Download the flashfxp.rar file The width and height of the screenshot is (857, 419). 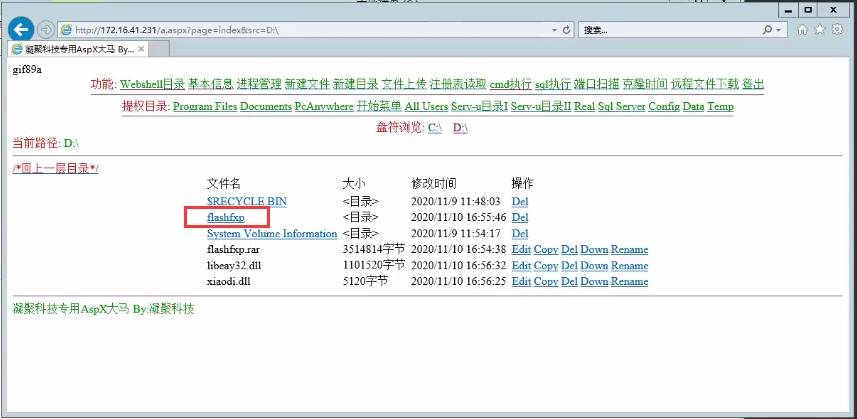point(594,249)
